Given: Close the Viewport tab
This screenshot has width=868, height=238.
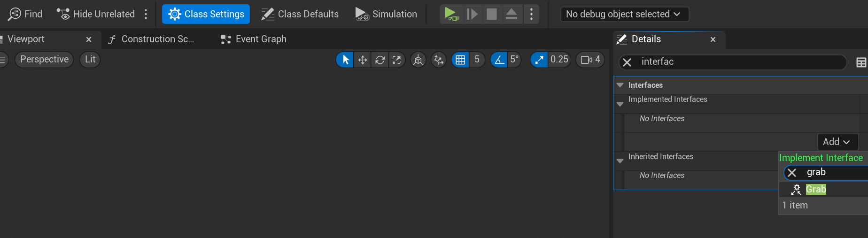Looking at the screenshot, I should click(89, 39).
